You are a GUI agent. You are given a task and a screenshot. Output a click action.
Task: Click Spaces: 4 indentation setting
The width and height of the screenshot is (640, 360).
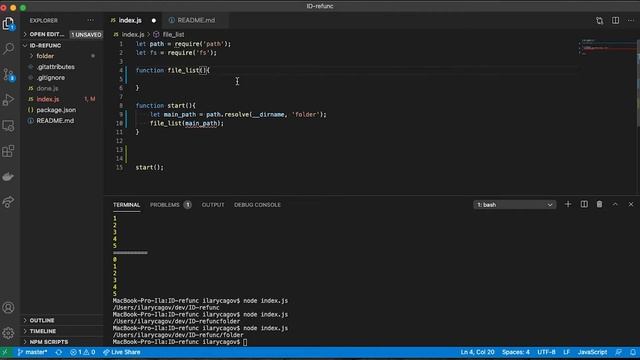(516, 352)
